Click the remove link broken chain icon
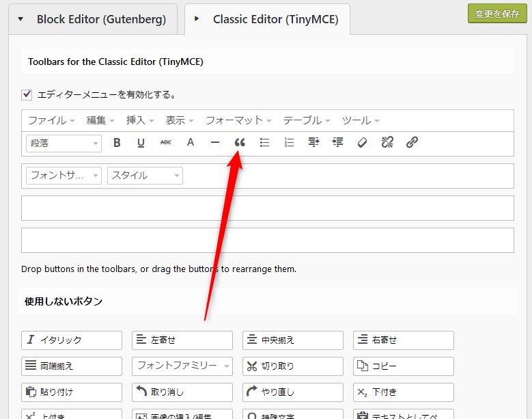This screenshot has height=419, width=532. pyautogui.click(x=387, y=143)
